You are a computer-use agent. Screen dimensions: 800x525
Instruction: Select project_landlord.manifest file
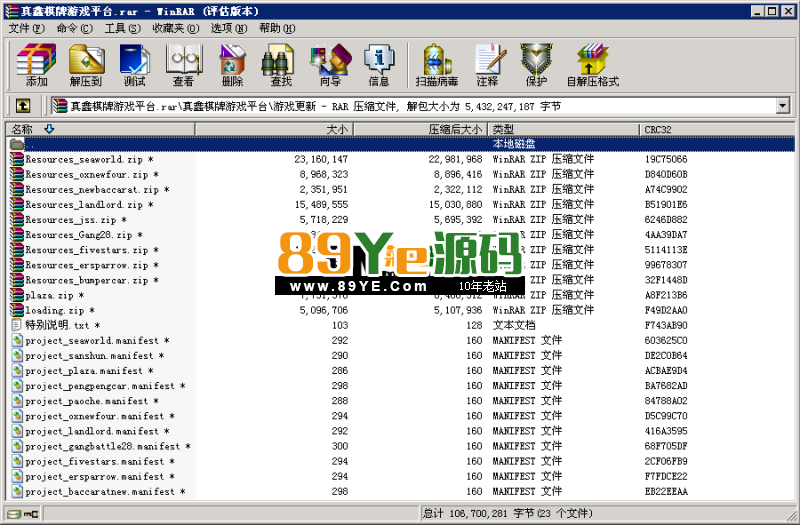97,431
